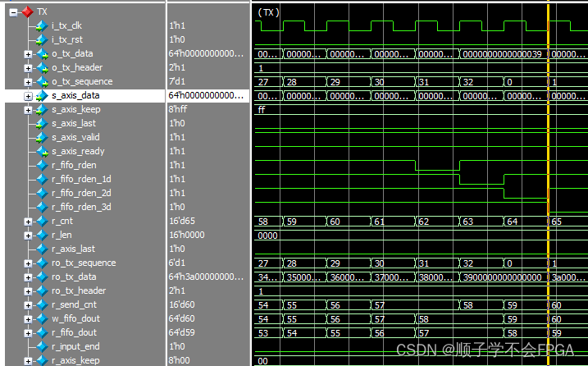Click the 16'd65 value of r_cnt
Viewport: 588px width, 366px height.
pyautogui.click(x=182, y=221)
